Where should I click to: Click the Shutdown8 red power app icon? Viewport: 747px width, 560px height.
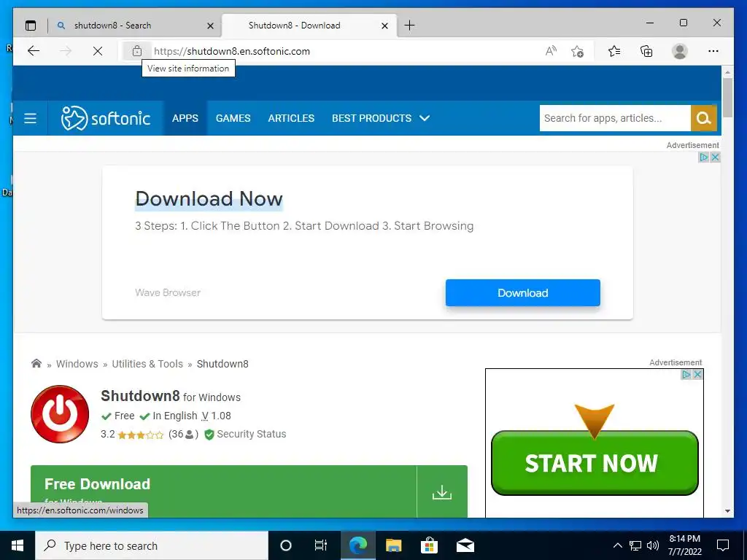click(x=60, y=414)
